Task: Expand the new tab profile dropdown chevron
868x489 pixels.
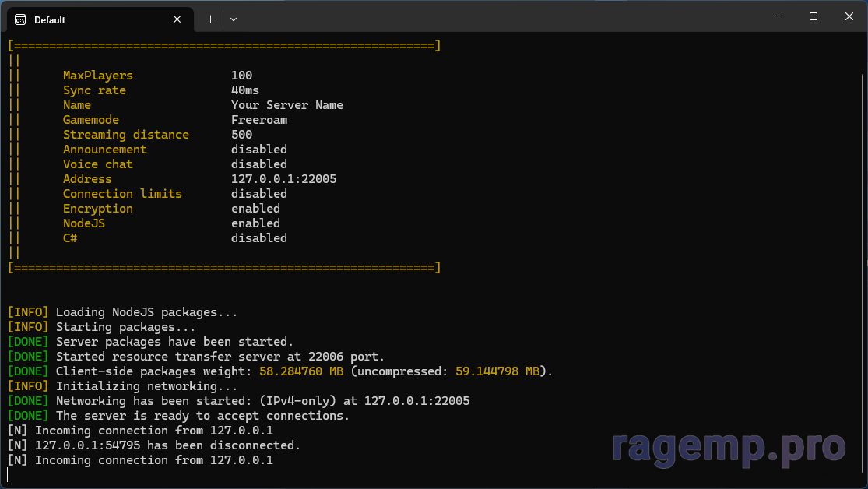Action: [234, 19]
